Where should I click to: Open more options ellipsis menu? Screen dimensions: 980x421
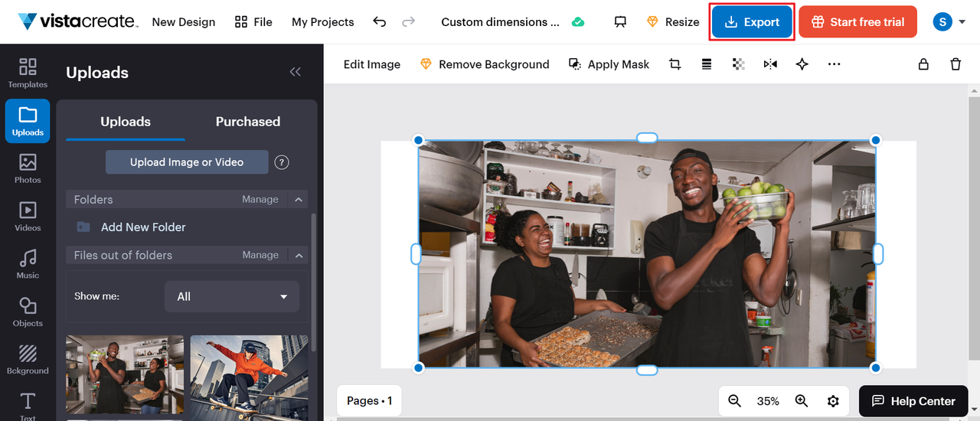pos(835,64)
